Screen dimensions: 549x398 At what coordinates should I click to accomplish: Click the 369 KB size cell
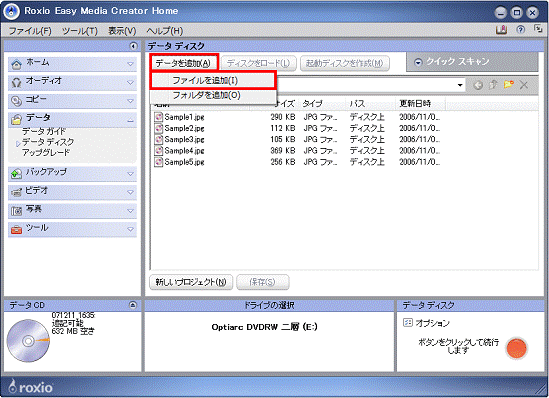coord(283,151)
